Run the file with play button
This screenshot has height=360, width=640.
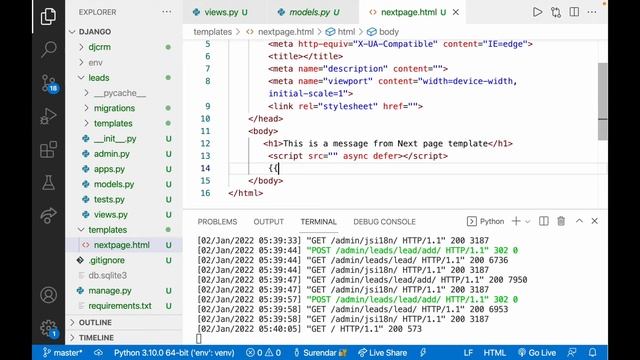click(538, 12)
